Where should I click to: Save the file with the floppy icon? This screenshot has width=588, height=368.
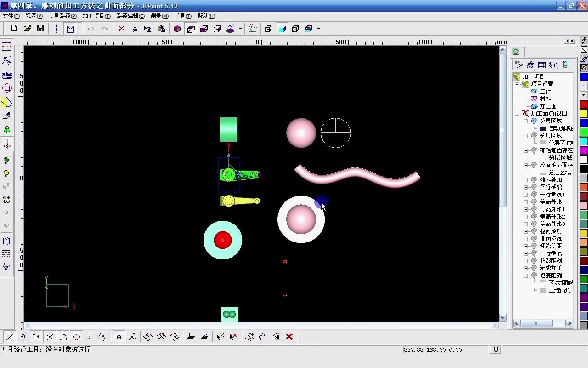(x=40, y=29)
